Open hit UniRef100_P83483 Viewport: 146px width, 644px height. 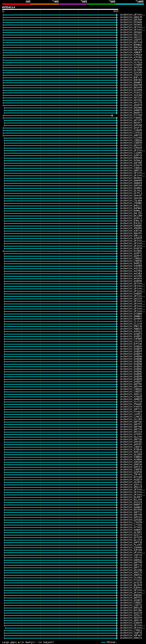point(131,25)
